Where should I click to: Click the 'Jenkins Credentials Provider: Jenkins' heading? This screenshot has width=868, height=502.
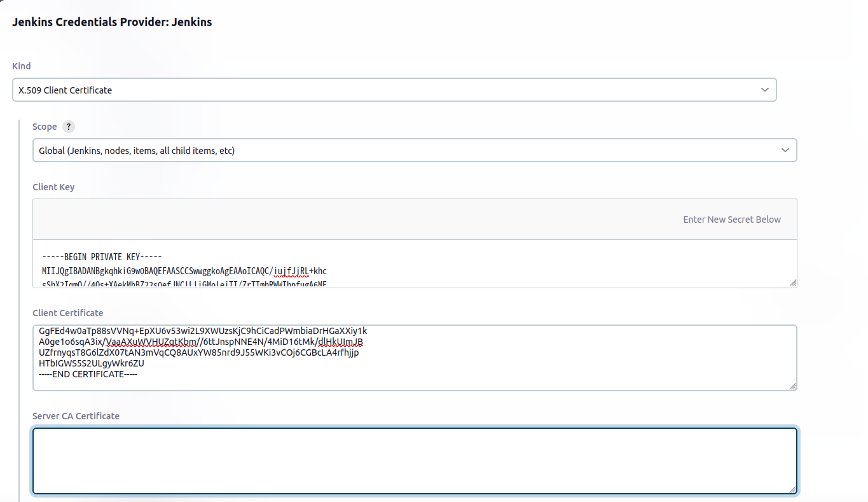point(112,22)
